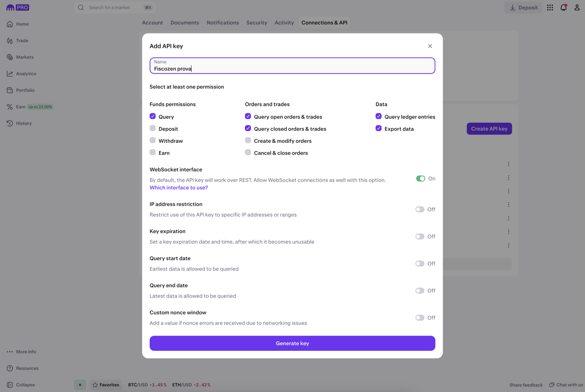Enable the Withdraw funds permission checkbox
This screenshot has height=392, width=585.
click(x=153, y=141)
